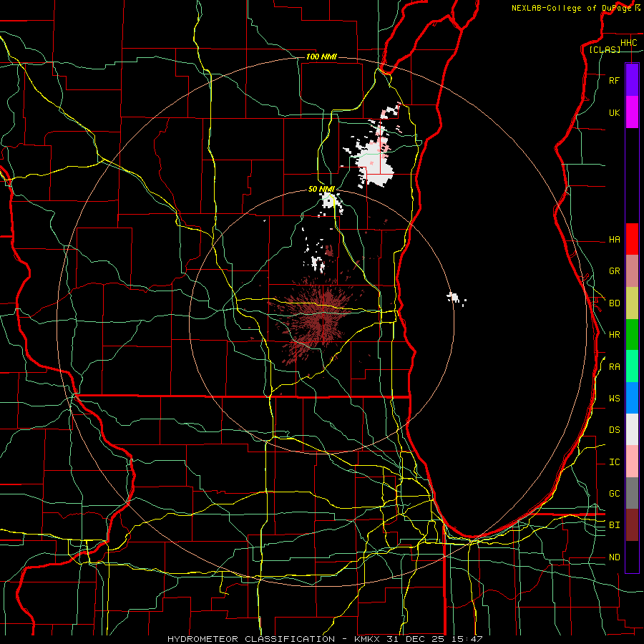The height and width of the screenshot is (644, 644).
Task: Click the [CLAS] units label
Action: [605, 49]
